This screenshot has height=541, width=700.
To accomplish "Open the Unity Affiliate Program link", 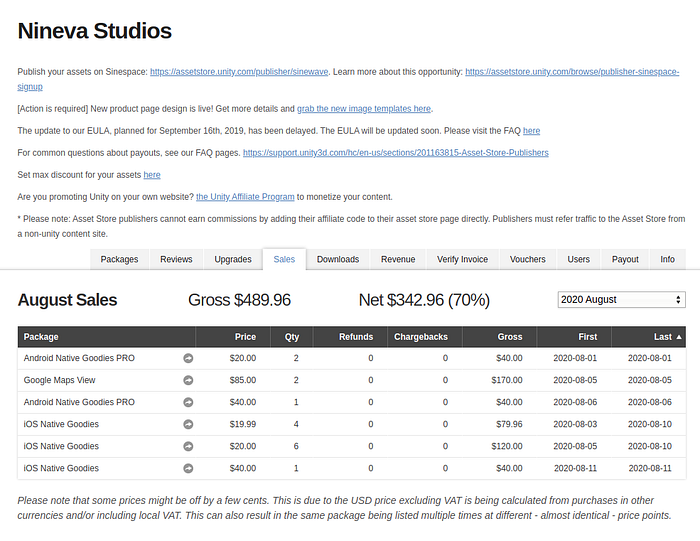I will pyautogui.click(x=245, y=197).
